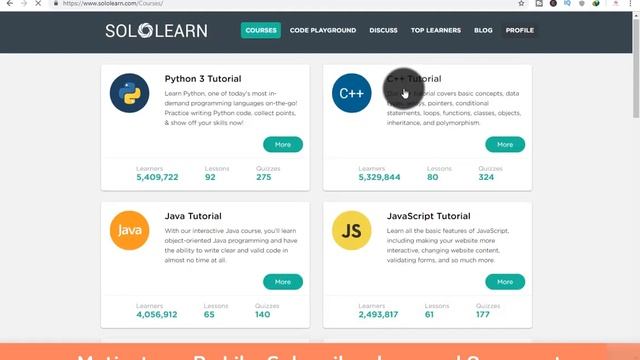640x360 pixels.
Task: Click the browser back arrow
Action: click(x=9, y=3)
